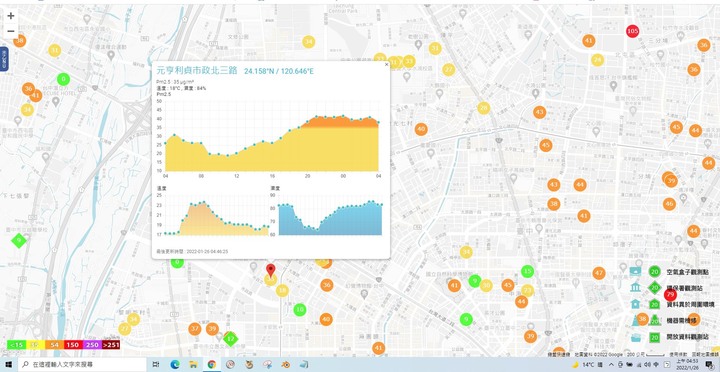Image resolution: width=720 pixels, height=372 pixels.
Task: Click the green <15 color scale segment
Action: pos(17,344)
